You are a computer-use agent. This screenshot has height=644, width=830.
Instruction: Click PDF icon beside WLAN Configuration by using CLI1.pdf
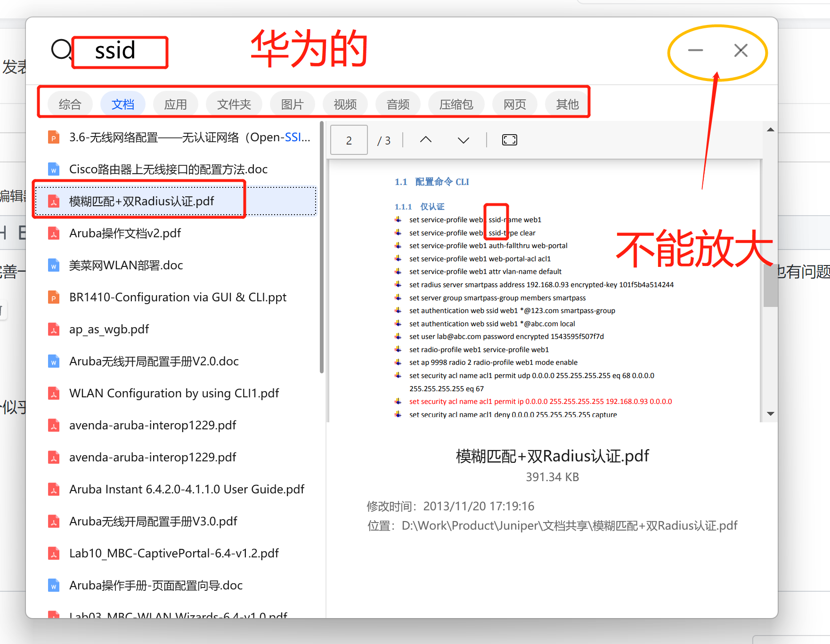click(54, 394)
